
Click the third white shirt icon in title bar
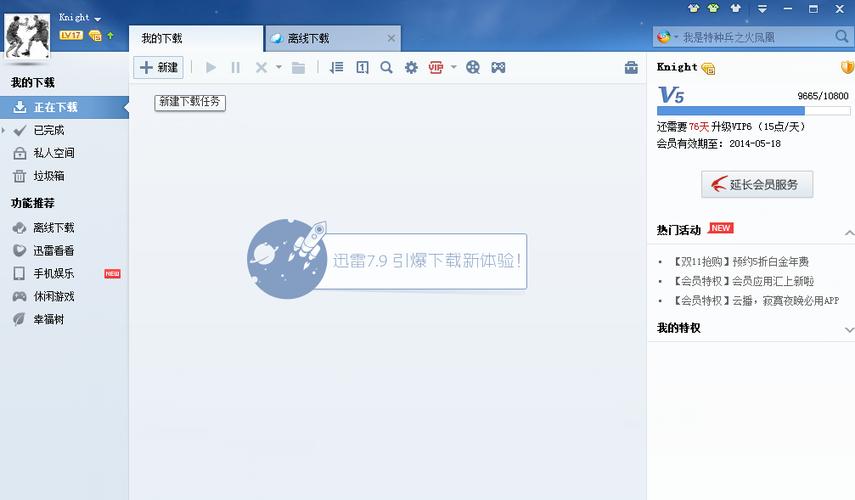(736, 8)
